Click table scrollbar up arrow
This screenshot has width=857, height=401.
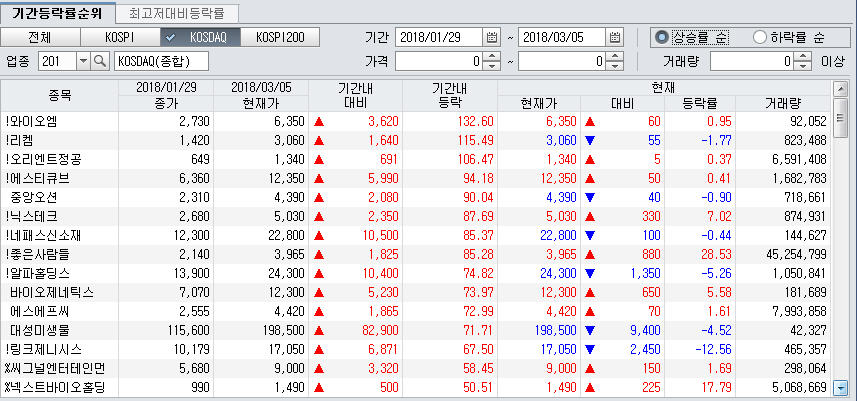(x=839, y=89)
